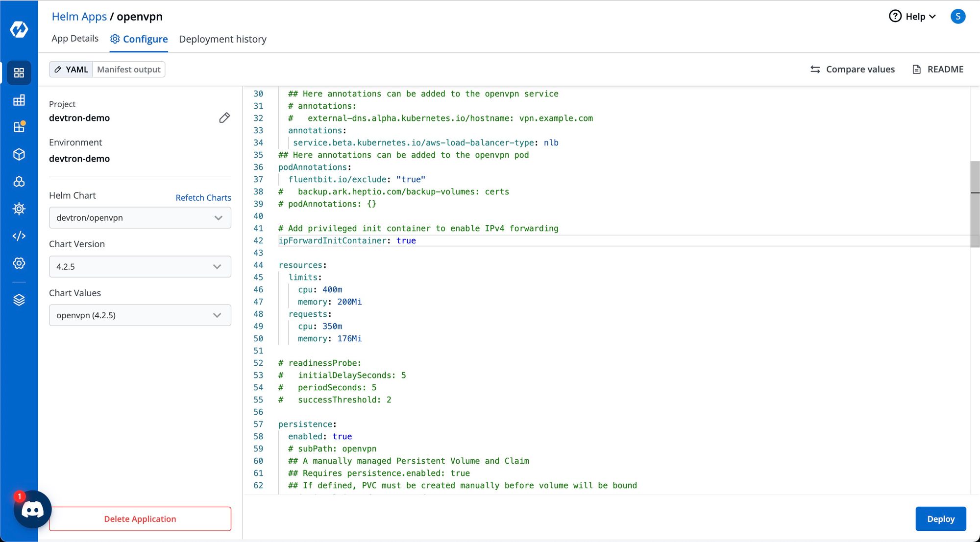Click the pencil icon beside YAML
Viewport: 980px width, 542px height.
coord(58,70)
